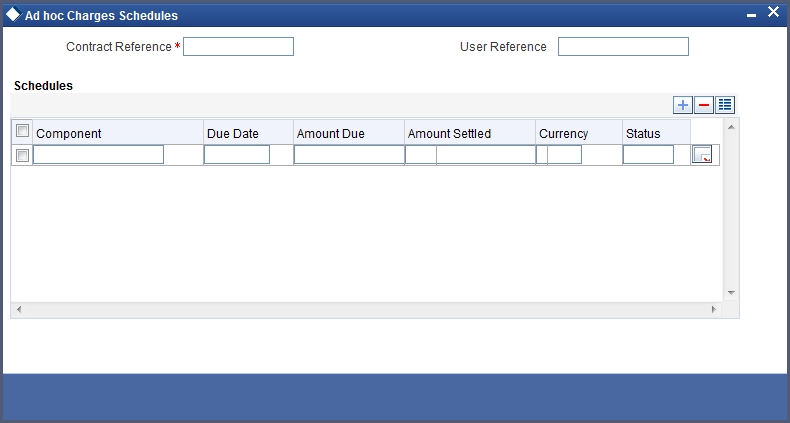Focus the User Reference field

(x=623, y=46)
